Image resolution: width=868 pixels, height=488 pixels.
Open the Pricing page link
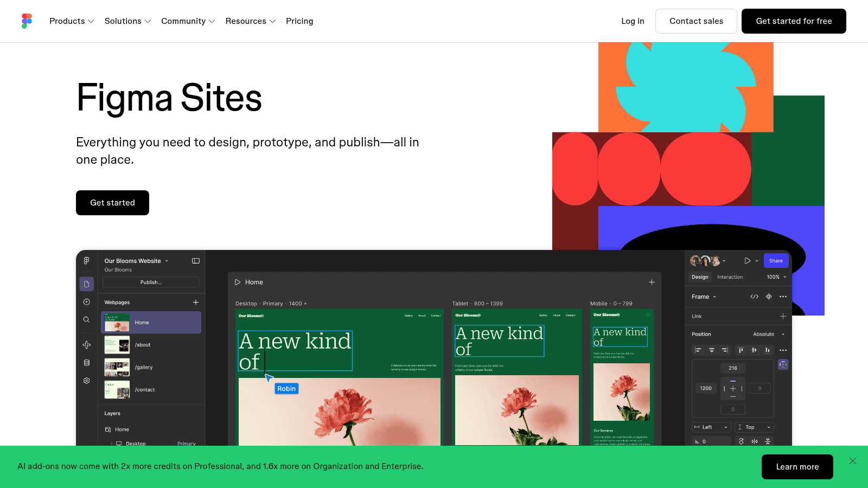point(299,21)
